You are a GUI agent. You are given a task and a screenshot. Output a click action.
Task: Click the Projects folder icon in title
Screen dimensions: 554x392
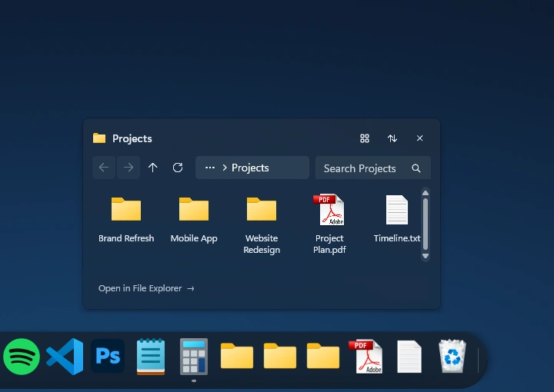[99, 138]
